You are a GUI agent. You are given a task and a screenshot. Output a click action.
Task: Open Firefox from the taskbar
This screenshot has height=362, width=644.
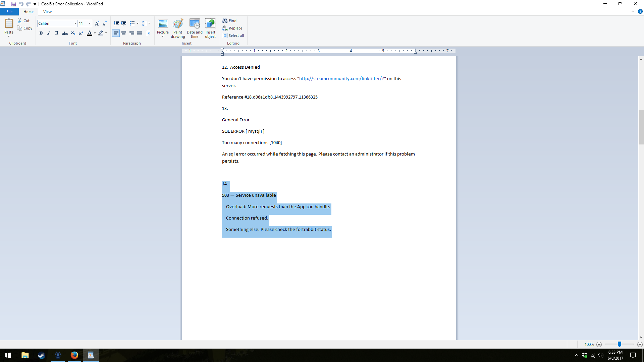(74, 355)
